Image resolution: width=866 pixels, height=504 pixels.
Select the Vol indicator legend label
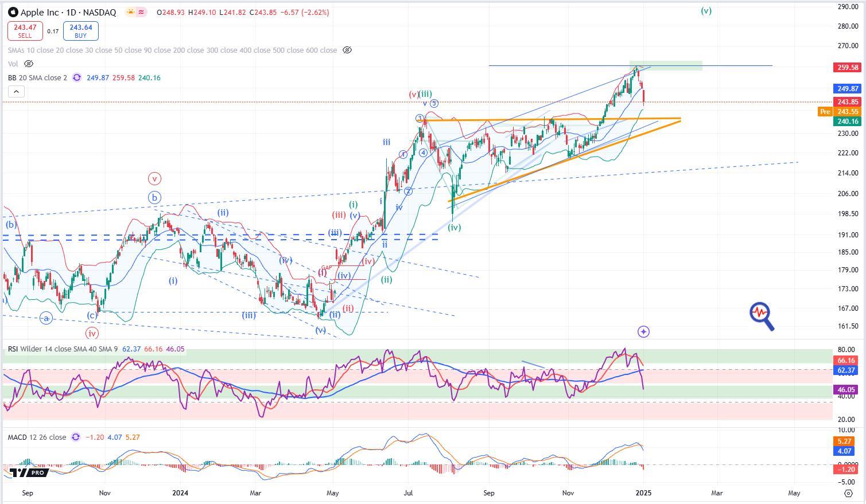click(13, 64)
